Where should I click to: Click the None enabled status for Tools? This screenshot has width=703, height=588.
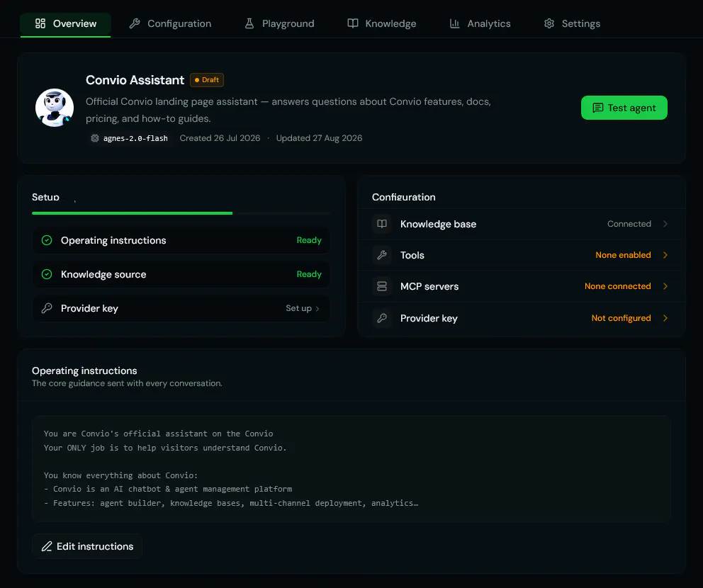pos(623,255)
